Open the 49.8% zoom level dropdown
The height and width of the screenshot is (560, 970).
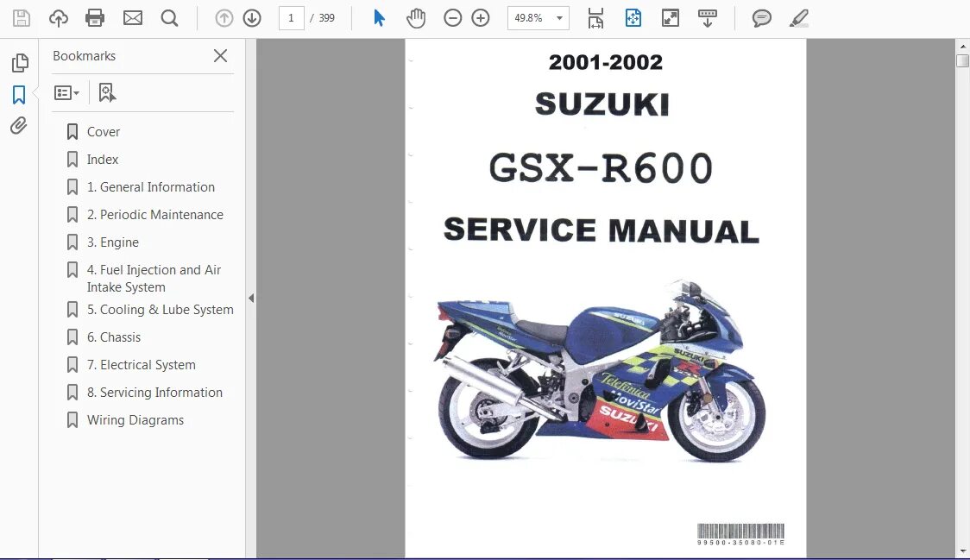click(539, 18)
